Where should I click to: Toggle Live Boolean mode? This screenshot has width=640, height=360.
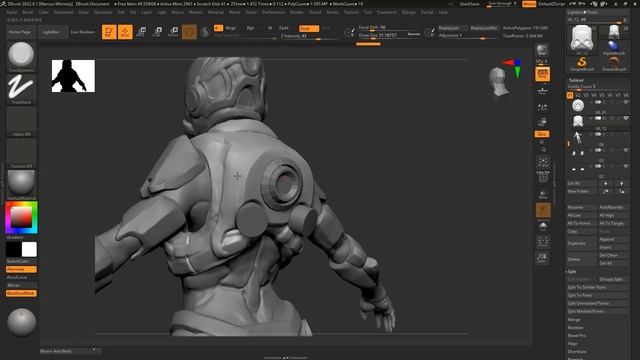(x=82, y=32)
